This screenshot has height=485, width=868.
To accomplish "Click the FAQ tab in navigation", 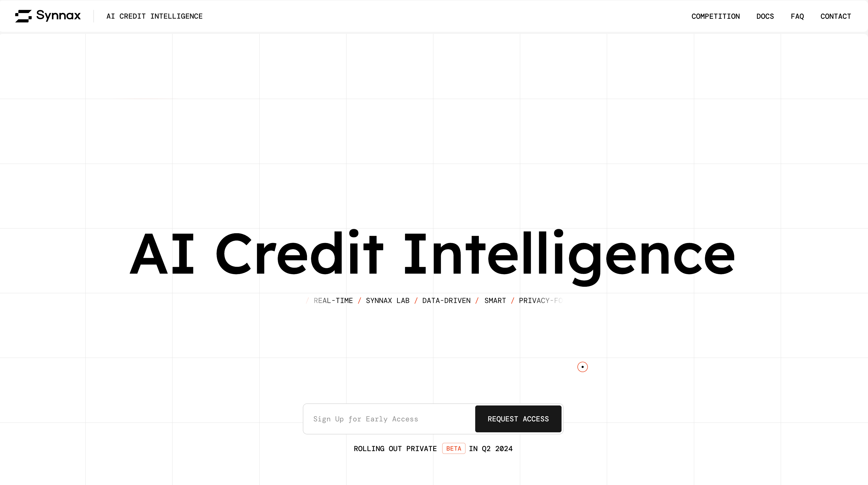I will tap(797, 16).
